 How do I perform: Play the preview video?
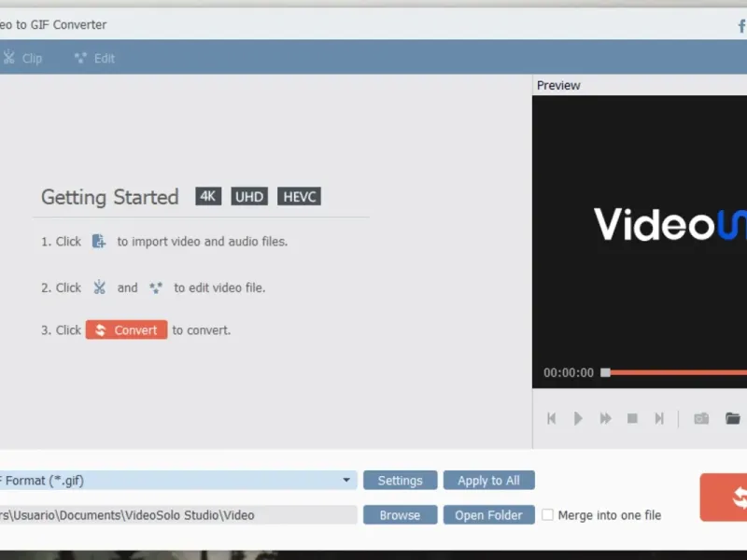tap(578, 418)
